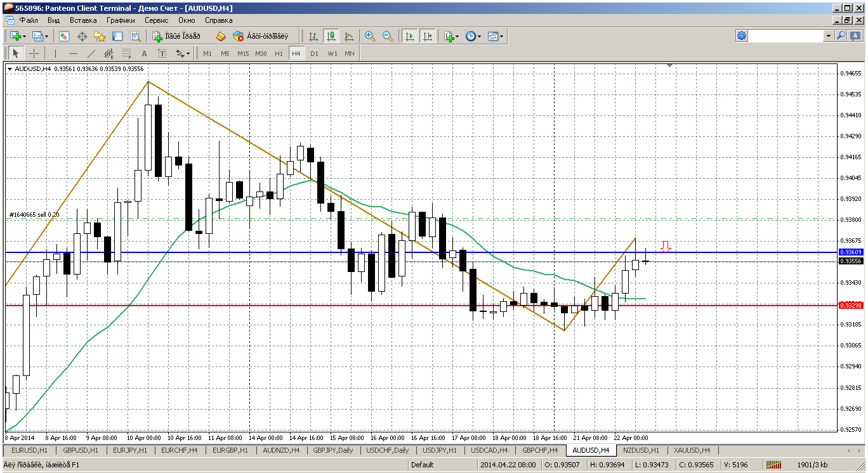Toggle the Terminal panel icon

coord(117,36)
